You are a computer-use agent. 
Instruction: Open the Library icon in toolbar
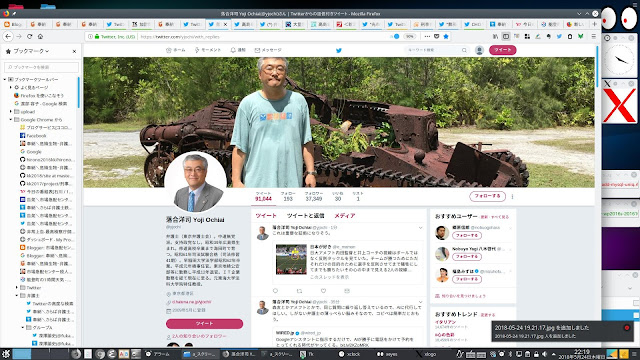(x=495, y=36)
